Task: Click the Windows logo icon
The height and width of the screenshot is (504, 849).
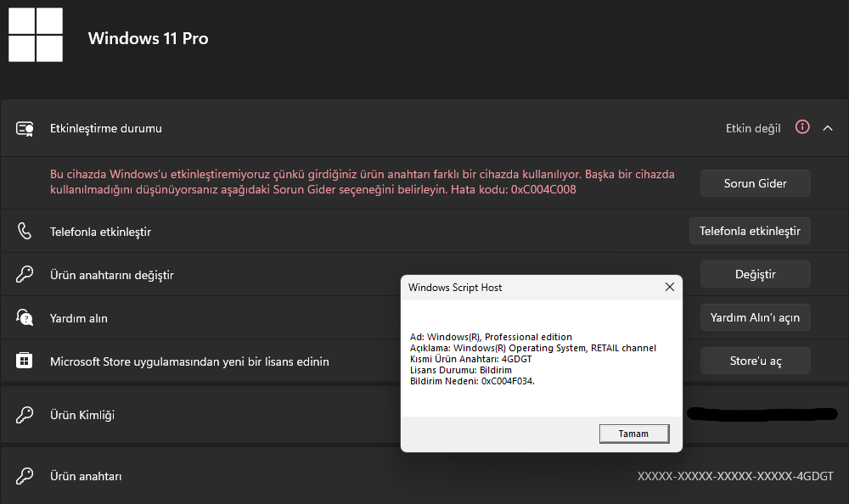Action: (x=36, y=35)
